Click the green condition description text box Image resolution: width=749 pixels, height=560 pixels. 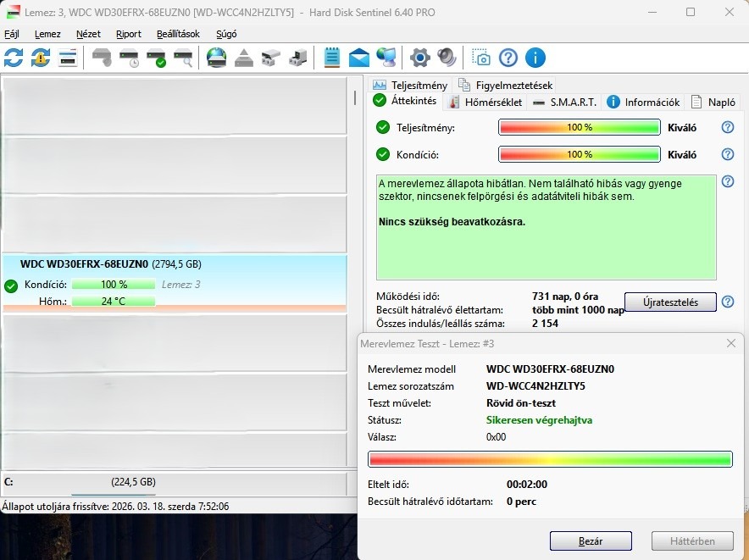coord(546,227)
